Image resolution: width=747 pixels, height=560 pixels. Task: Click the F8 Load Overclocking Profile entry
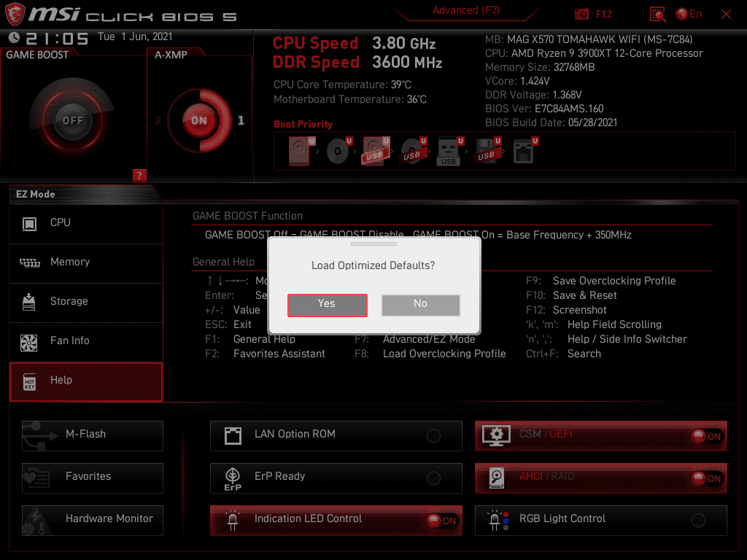430,354
